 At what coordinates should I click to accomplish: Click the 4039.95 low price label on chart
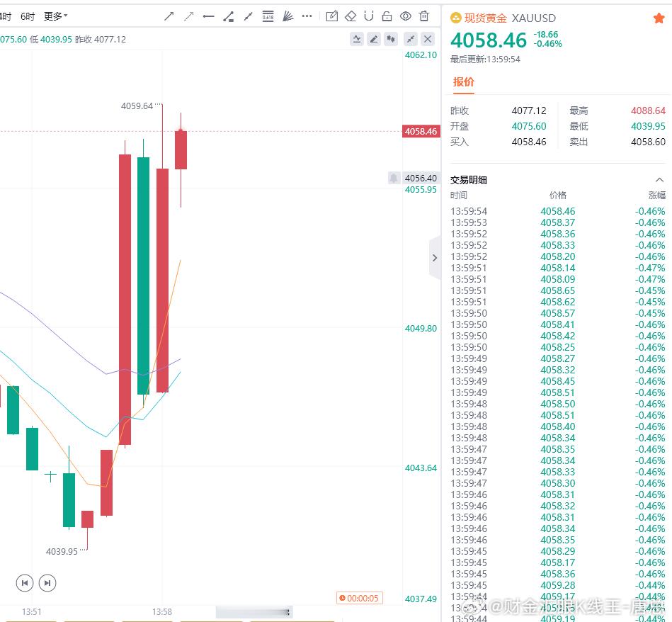point(62,551)
